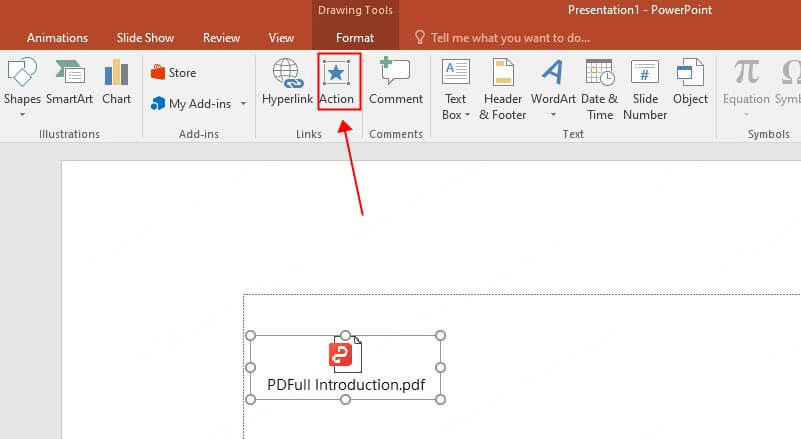Image resolution: width=801 pixels, height=439 pixels.
Task: Open the View tab
Action: click(x=281, y=38)
